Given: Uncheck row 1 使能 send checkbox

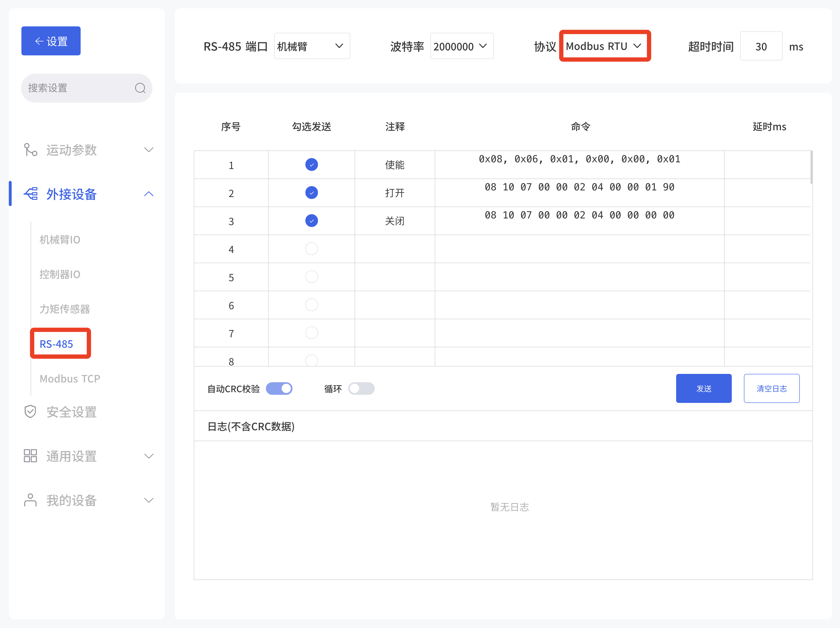Looking at the screenshot, I should pyautogui.click(x=311, y=165).
